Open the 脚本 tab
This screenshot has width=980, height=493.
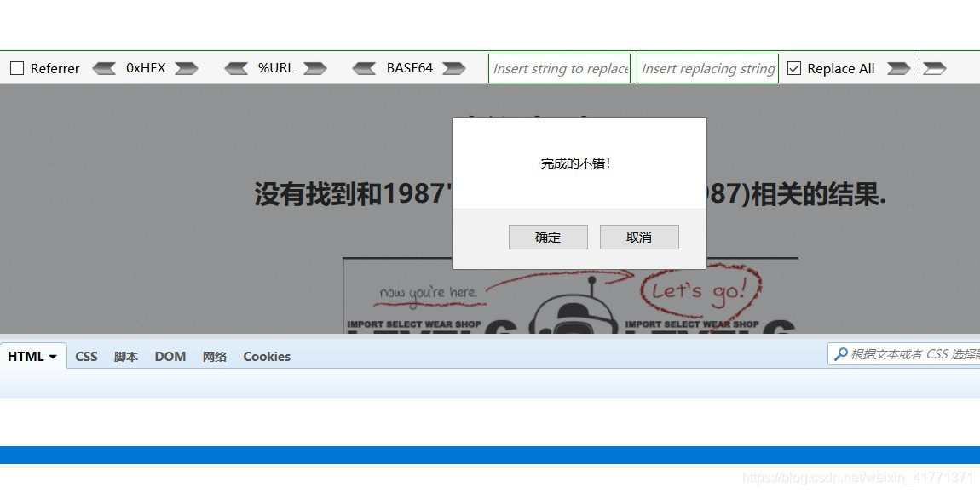[125, 356]
